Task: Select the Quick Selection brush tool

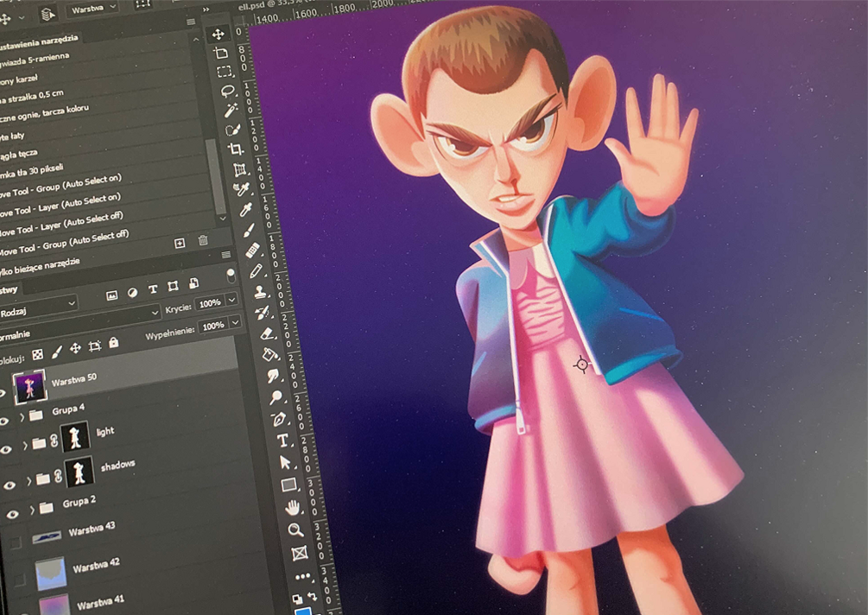Action: coord(233,130)
